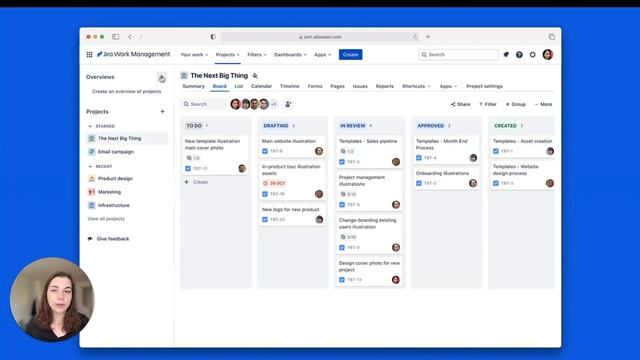Filter by first assignee avatar
Screen dimensions: 640x360
coord(236,104)
